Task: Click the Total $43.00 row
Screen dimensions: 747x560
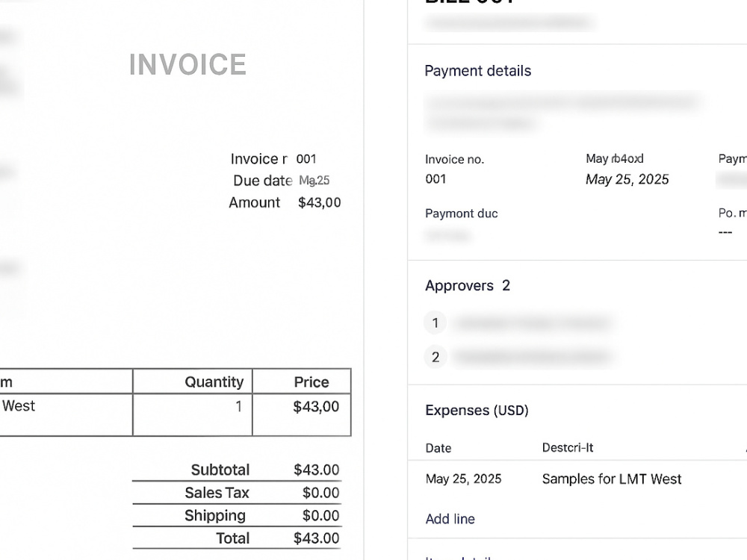Action: coord(237,538)
